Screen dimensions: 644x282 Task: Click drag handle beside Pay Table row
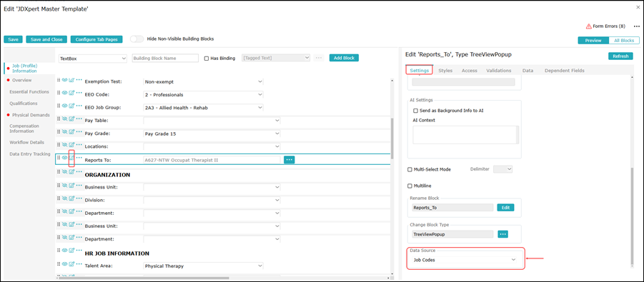pos(59,120)
